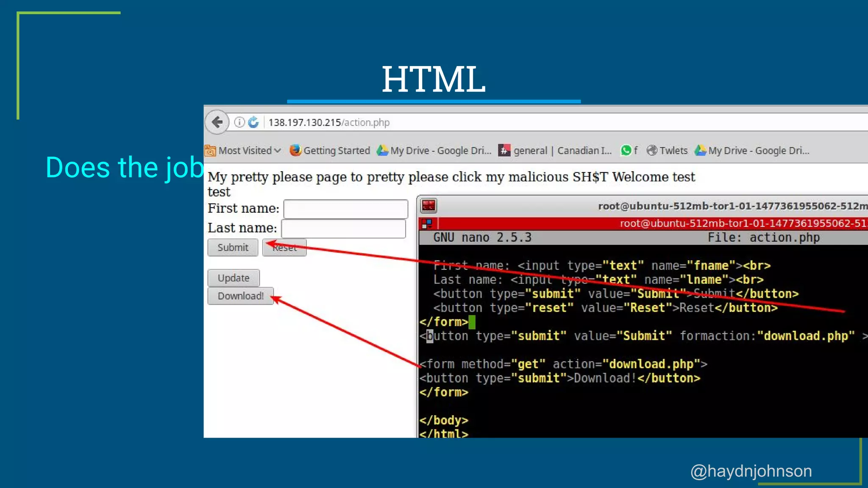Show site information via the info icon
This screenshot has height=488, width=868.
click(x=239, y=122)
